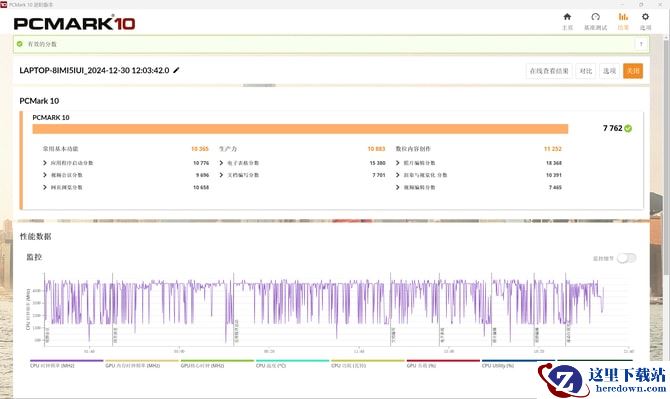
Task: Toggle the red GPU load legend
Action: click(443, 364)
